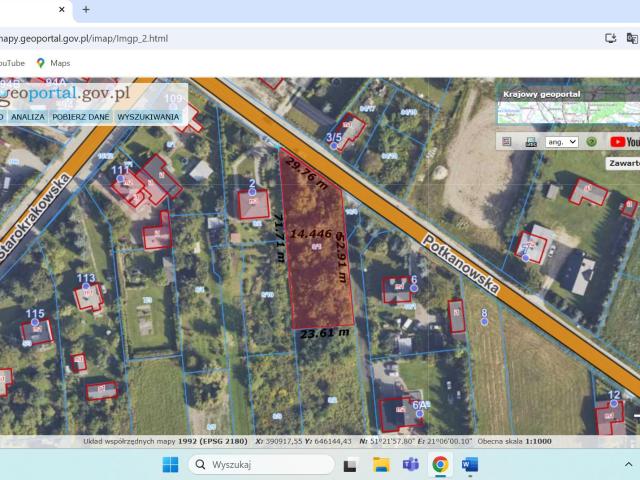Click the legend list icon in geoportal toolbar
The height and width of the screenshot is (480, 640).
coord(507,142)
